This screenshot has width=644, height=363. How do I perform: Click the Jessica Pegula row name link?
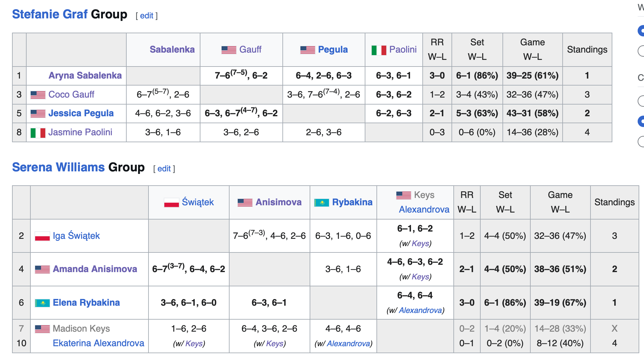tap(81, 113)
